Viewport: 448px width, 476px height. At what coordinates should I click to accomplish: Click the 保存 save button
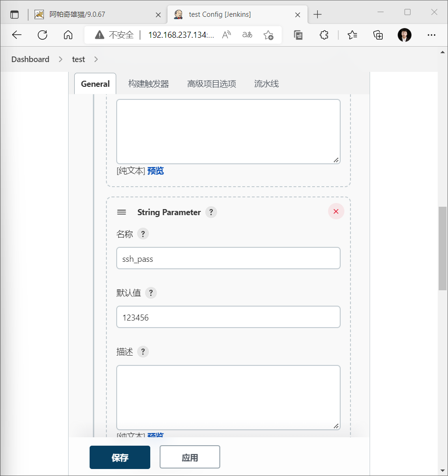pos(120,457)
